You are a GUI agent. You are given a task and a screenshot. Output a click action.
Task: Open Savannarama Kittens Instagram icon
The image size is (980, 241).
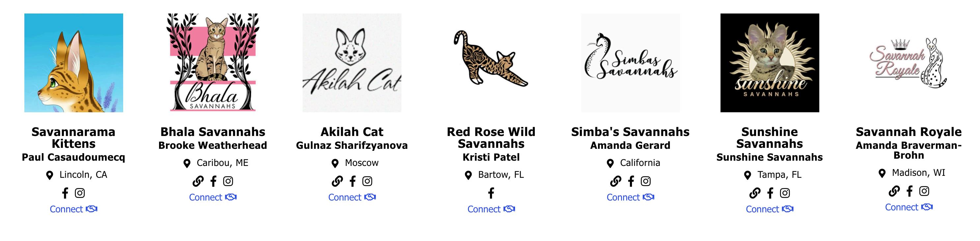80,193
